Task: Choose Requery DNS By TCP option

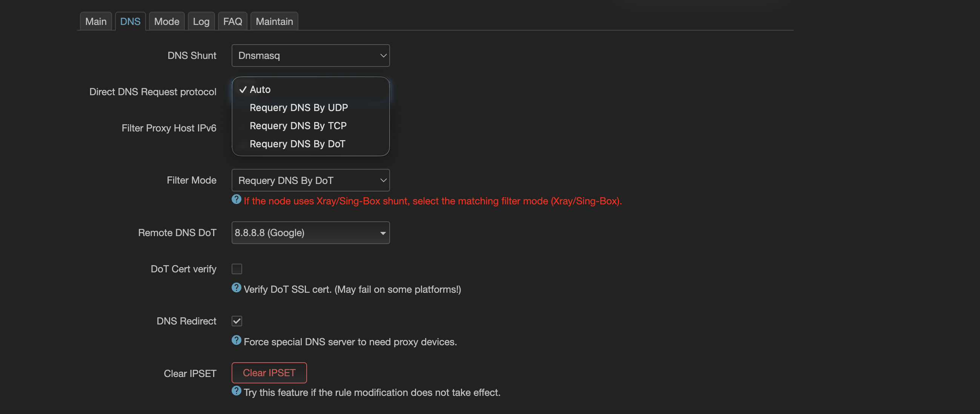Action: 298,126
